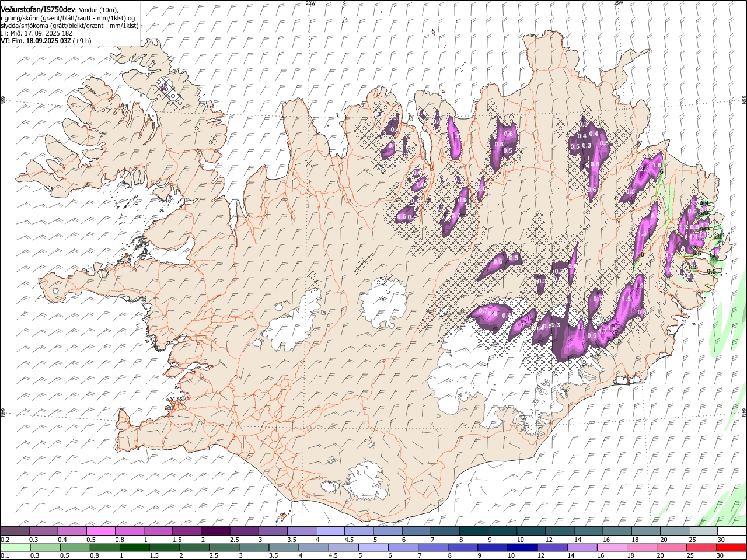
Task: Pick the dark purple 2 swatch, upper legend row
Action: pos(215,531)
